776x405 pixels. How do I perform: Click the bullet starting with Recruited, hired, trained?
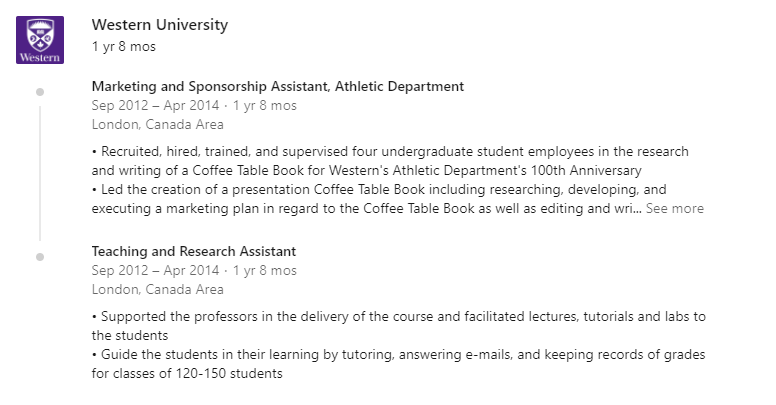click(x=390, y=161)
